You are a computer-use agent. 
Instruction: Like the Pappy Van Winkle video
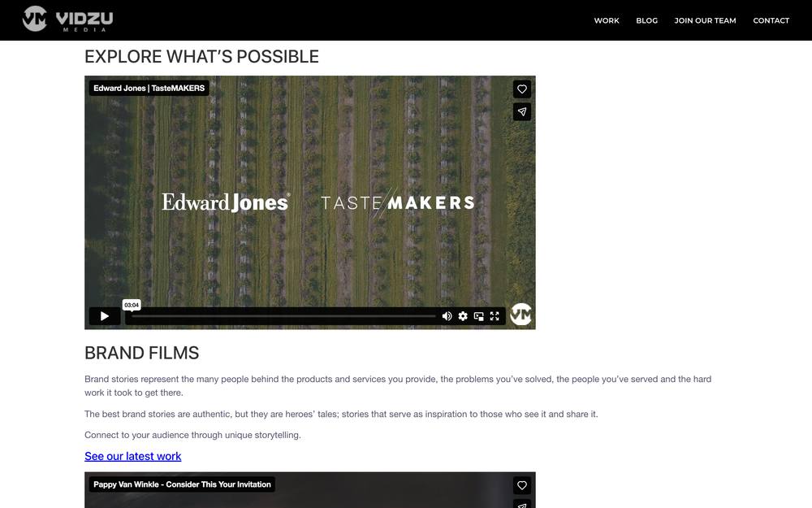pos(522,485)
